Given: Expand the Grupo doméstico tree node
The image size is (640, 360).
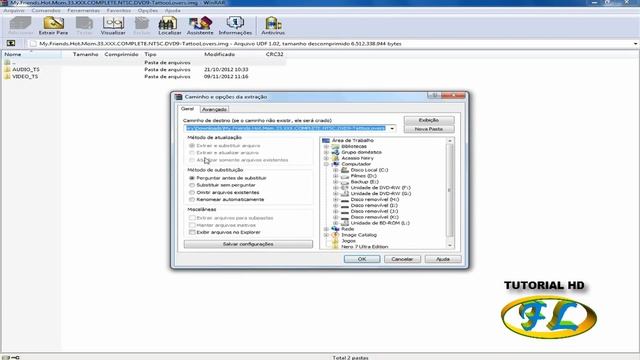Looking at the screenshot, I should 326,152.
